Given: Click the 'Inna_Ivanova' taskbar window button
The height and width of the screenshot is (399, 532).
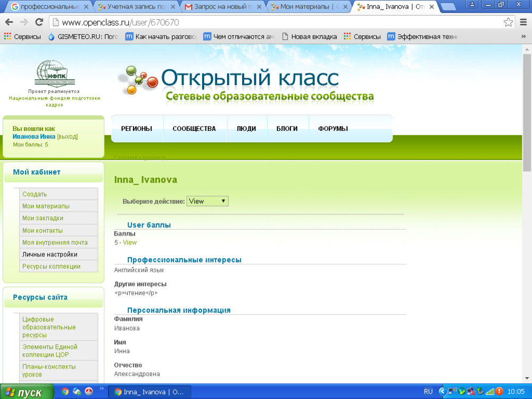Looking at the screenshot, I should 149,392.
